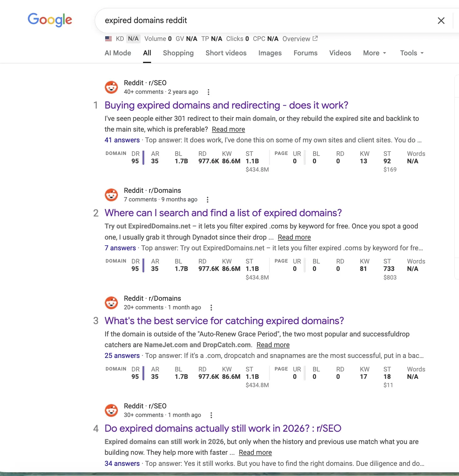Open the 41 answers link

122,140
